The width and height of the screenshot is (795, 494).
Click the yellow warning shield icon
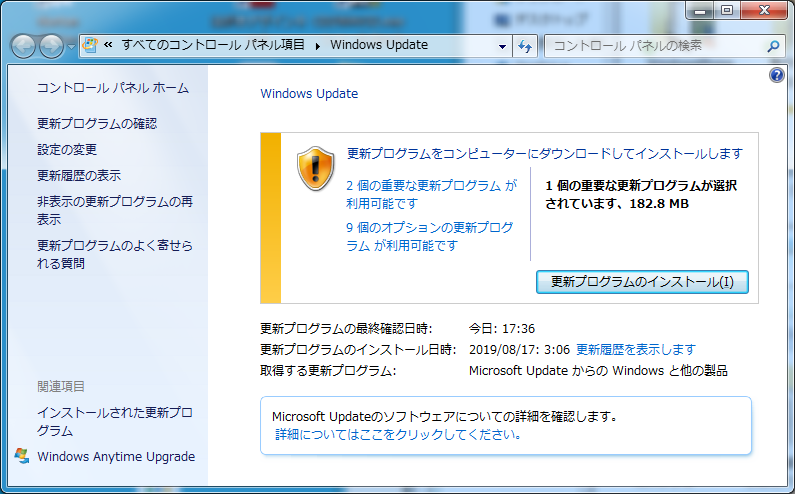(x=315, y=168)
